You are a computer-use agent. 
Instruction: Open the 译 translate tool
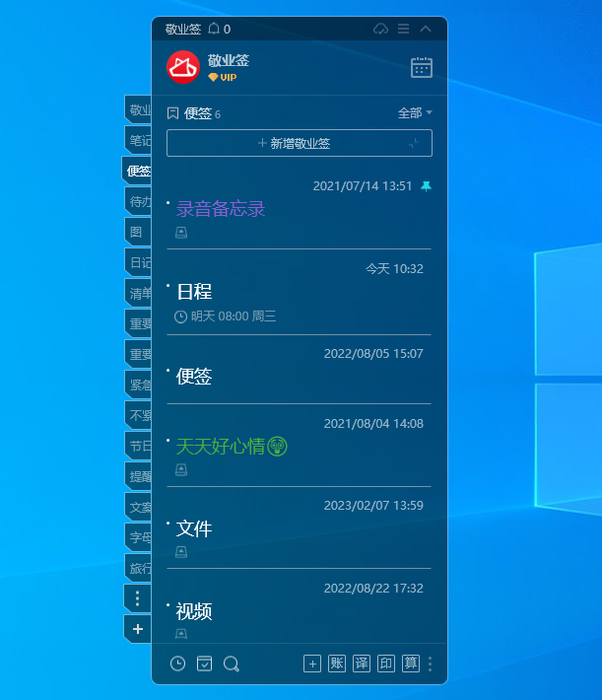click(362, 664)
